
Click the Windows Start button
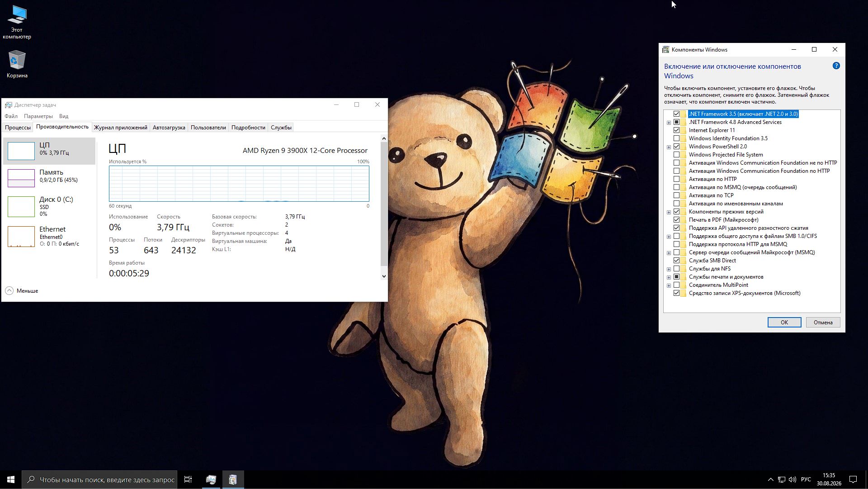(11, 480)
